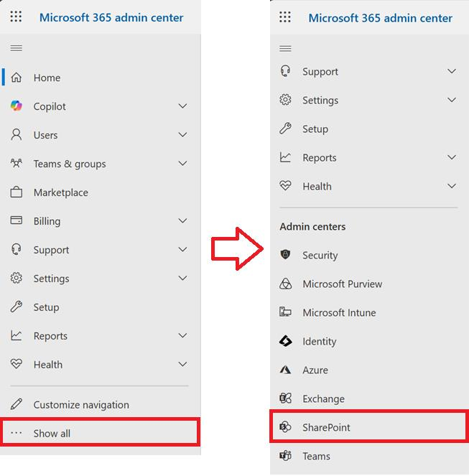The height and width of the screenshot is (476, 469).
Task: Expand Settings chevron in right panel
Action: 452,100
